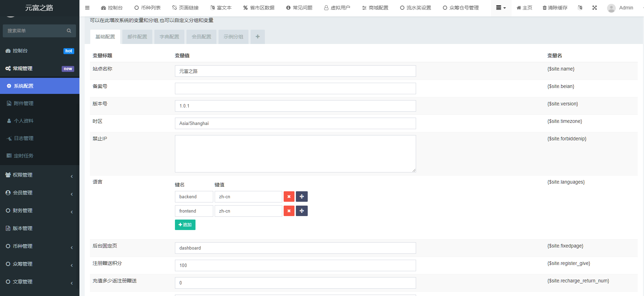Click the search icon in sidebar
This screenshot has height=296, width=644.
69,31
